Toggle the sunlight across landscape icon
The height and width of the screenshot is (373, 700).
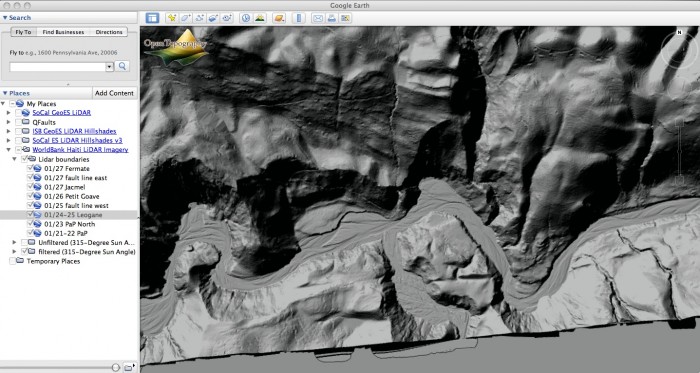click(x=260, y=18)
